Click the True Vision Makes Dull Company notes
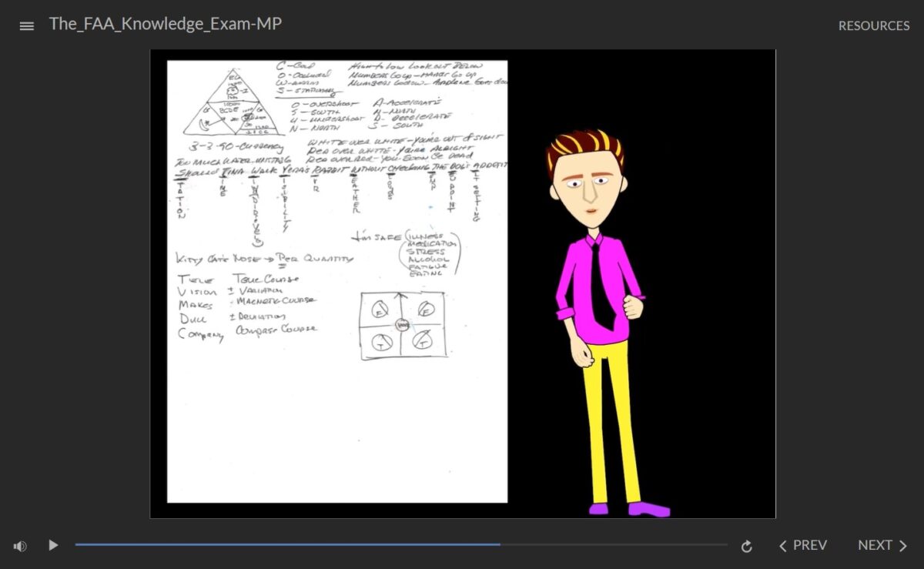The image size is (924, 569). 245,306
